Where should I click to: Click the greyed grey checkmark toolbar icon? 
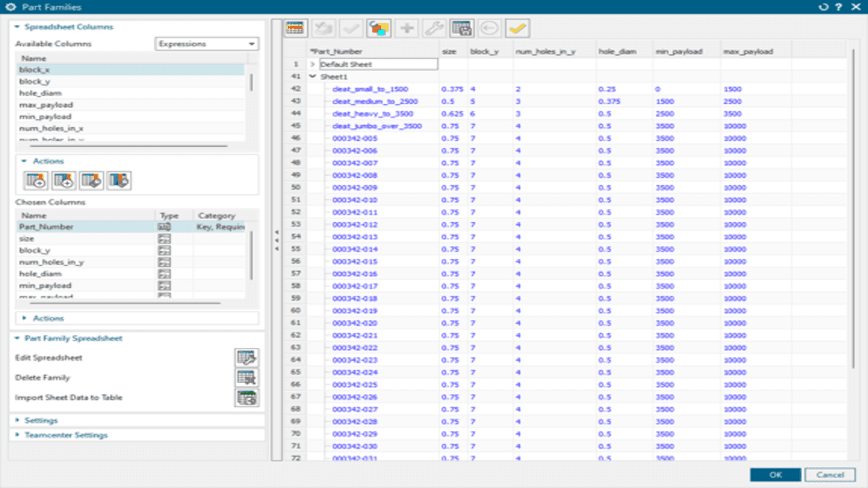[351, 28]
